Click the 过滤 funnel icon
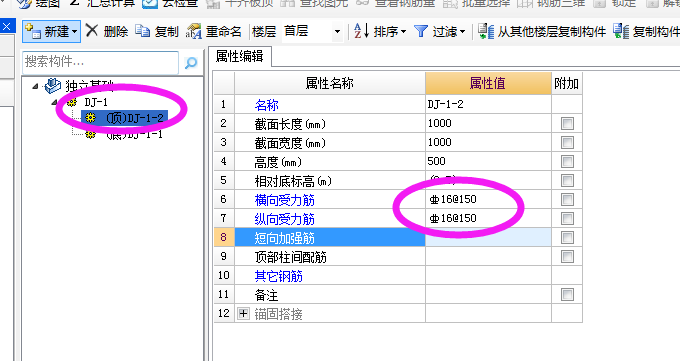Screen dimensions: 680x361 421,31
